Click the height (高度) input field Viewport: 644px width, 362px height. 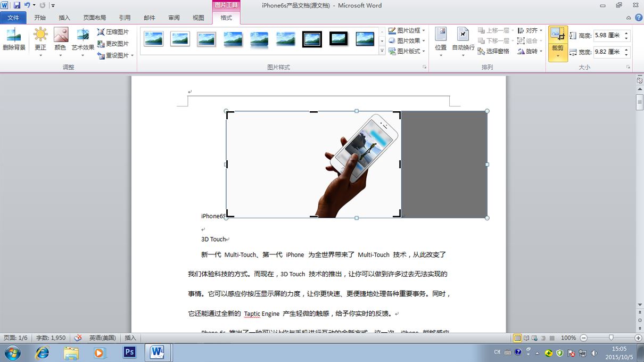[x=608, y=35]
